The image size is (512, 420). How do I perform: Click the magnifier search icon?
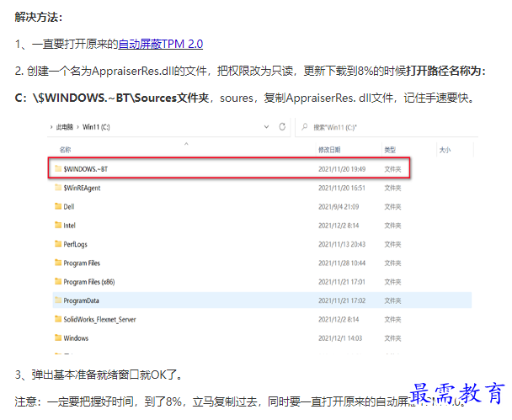tap(304, 126)
